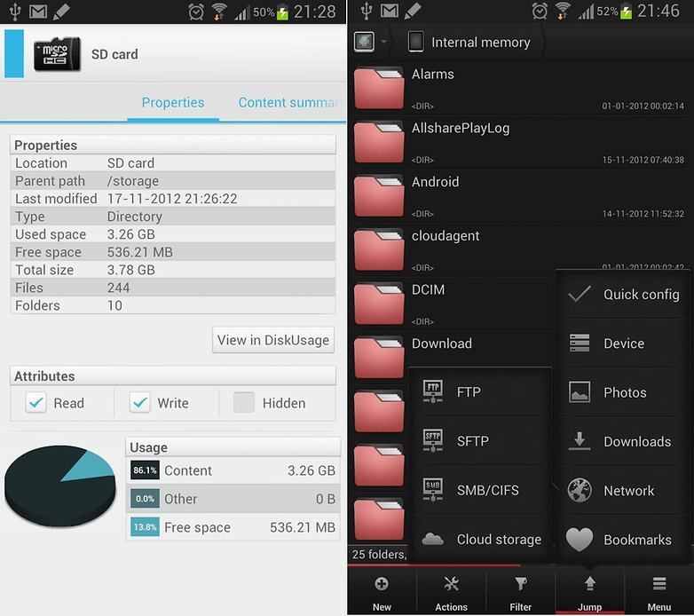Image resolution: width=694 pixels, height=616 pixels.
Task: Select the cloudagent directory name
Action: pyautogui.click(x=446, y=236)
